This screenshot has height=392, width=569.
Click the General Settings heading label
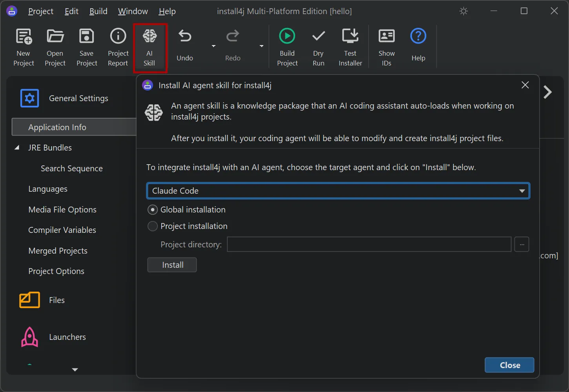click(x=78, y=98)
